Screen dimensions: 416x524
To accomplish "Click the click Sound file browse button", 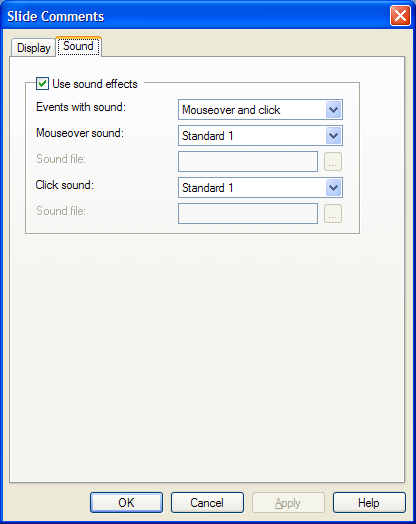I will click(333, 214).
